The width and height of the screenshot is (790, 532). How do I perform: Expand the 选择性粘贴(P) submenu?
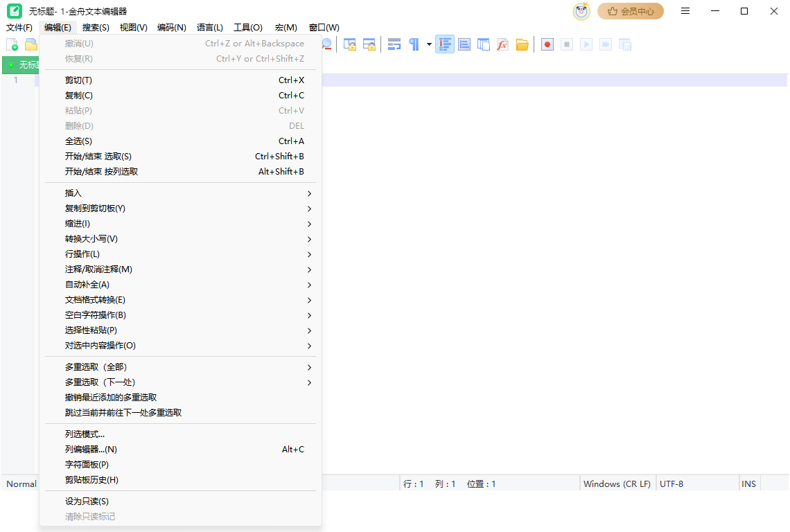(x=180, y=330)
